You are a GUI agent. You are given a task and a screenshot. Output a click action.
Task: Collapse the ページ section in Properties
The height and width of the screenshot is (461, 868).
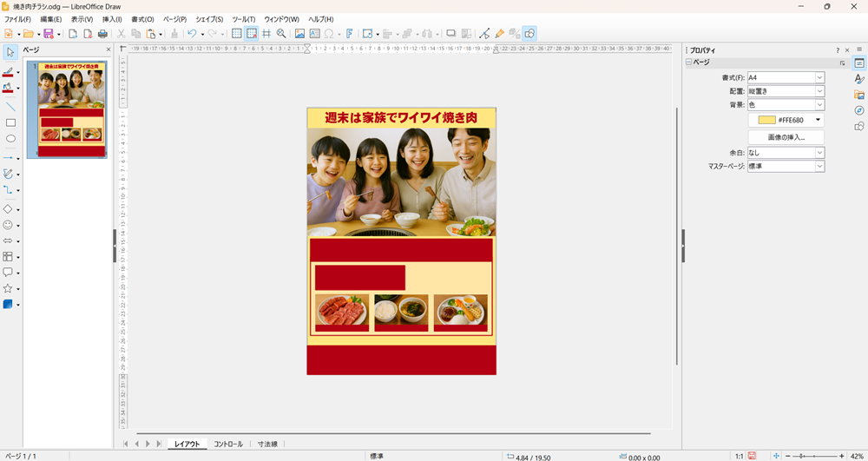[x=689, y=63]
